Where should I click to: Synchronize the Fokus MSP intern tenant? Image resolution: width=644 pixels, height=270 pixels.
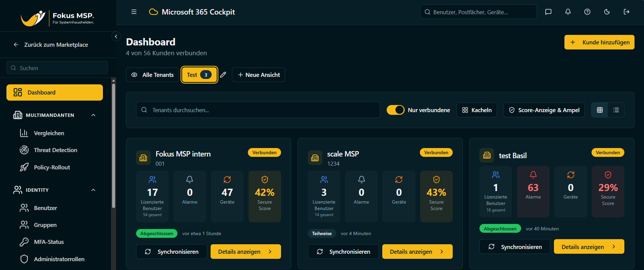tap(172, 252)
